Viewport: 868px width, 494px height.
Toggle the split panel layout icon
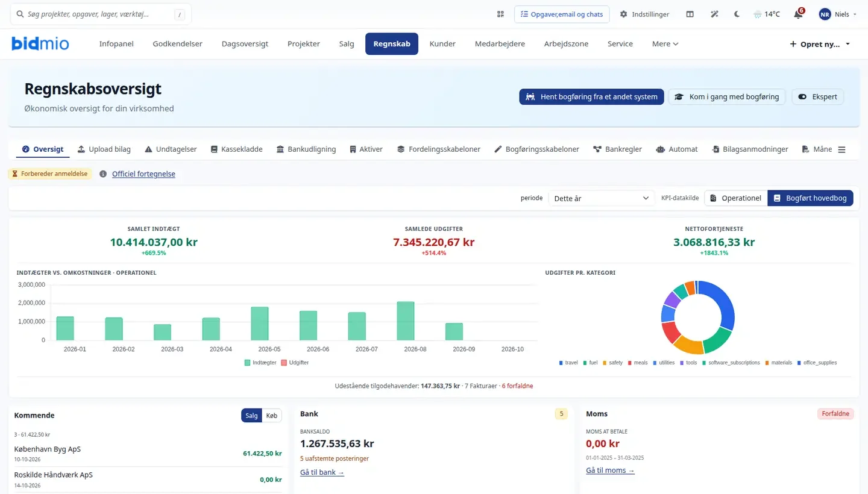(690, 14)
